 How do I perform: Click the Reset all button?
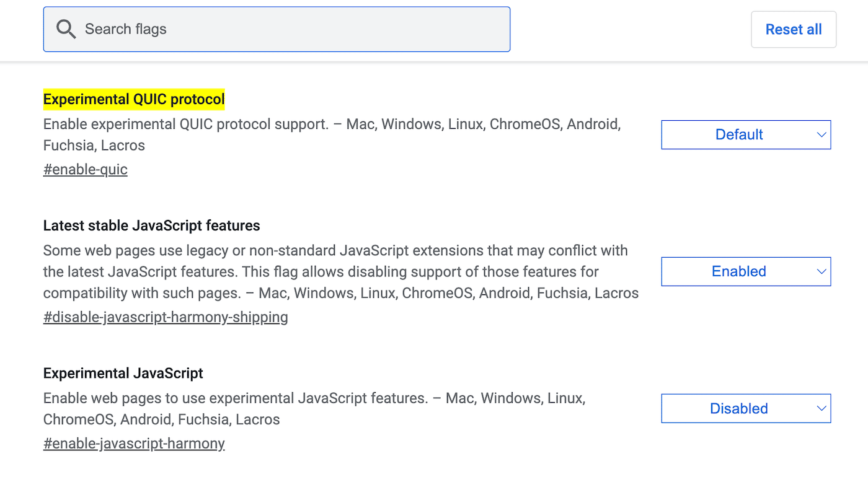tap(794, 29)
